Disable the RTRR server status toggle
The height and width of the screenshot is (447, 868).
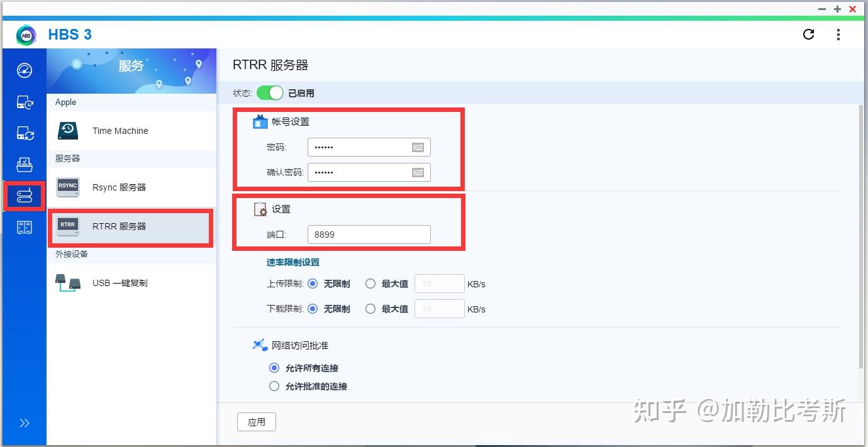pos(270,92)
